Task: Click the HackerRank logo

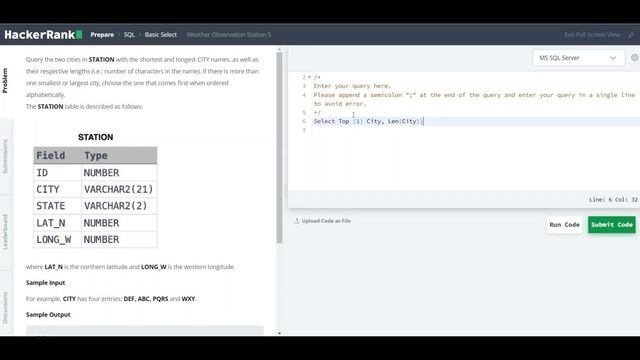Action: 43,35
